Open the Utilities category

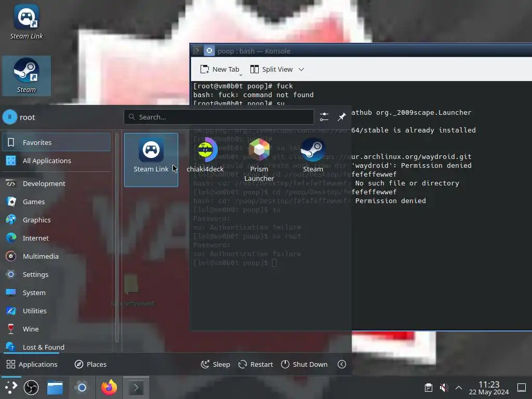pyautogui.click(x=56, y=311)
